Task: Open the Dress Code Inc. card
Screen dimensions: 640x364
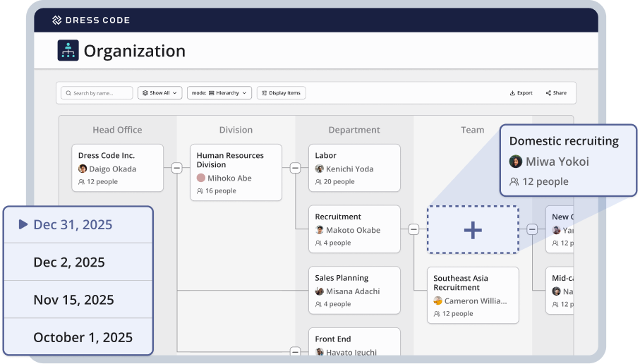Action: point(118,168)
